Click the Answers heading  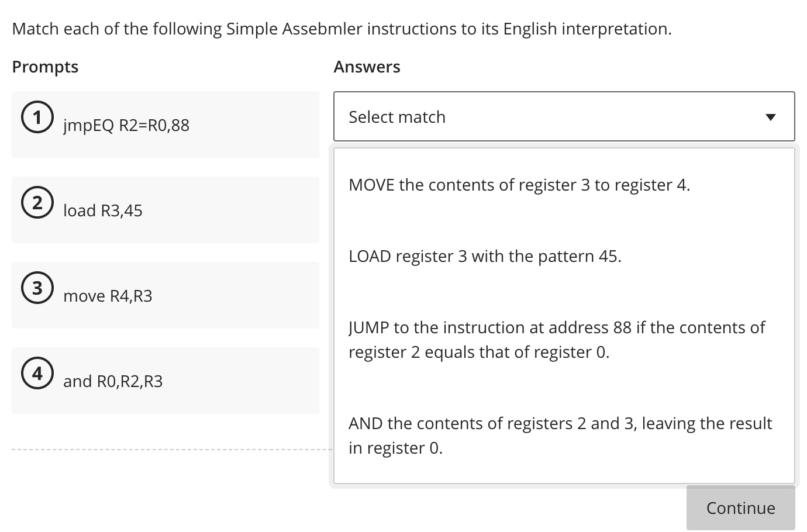[x=367, y=67]
